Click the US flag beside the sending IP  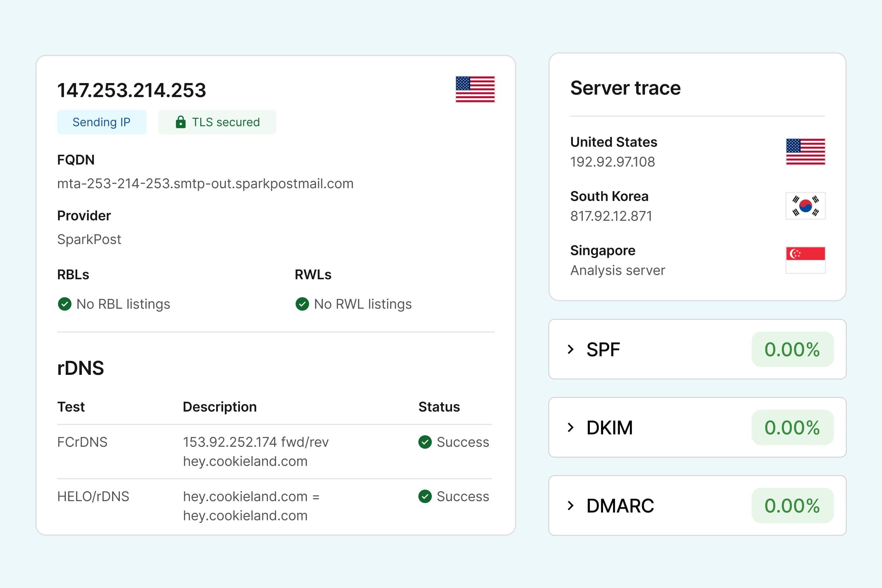click(x=475, y=89)
